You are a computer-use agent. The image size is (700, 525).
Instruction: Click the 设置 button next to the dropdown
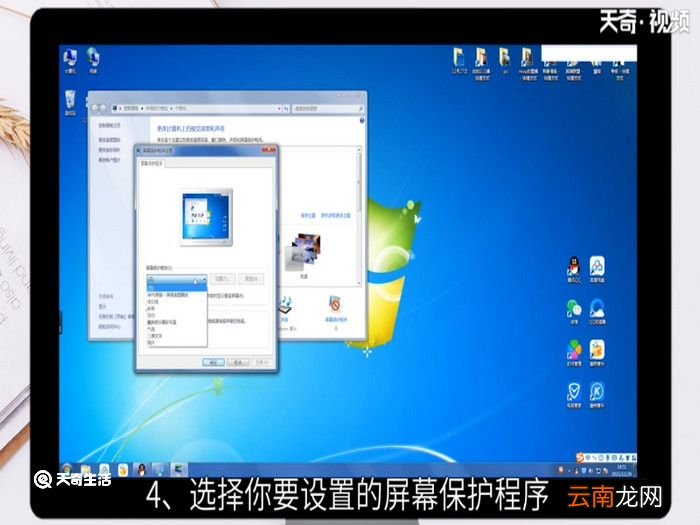coord(222,279)
